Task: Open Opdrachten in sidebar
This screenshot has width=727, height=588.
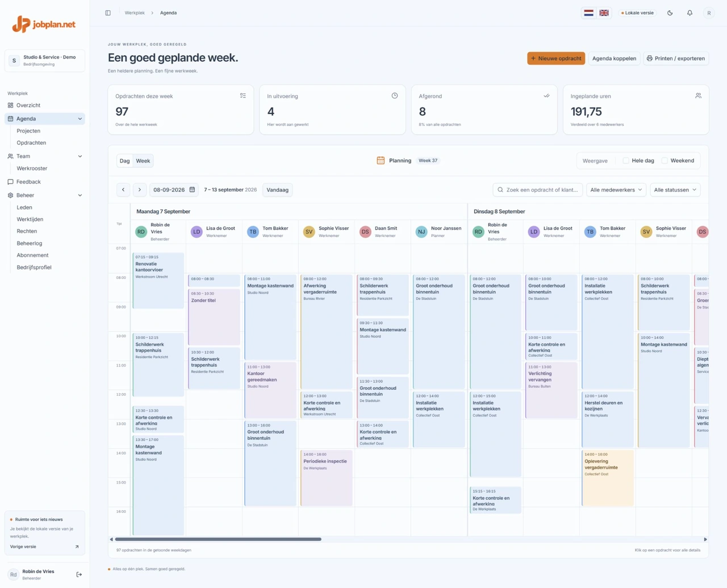Action: (31, 143)
